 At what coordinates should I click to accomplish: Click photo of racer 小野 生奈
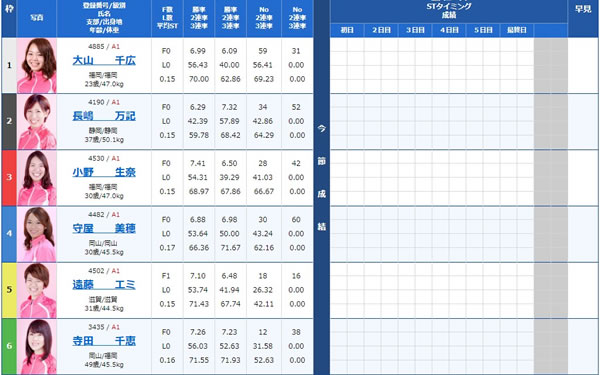point(37,178)
